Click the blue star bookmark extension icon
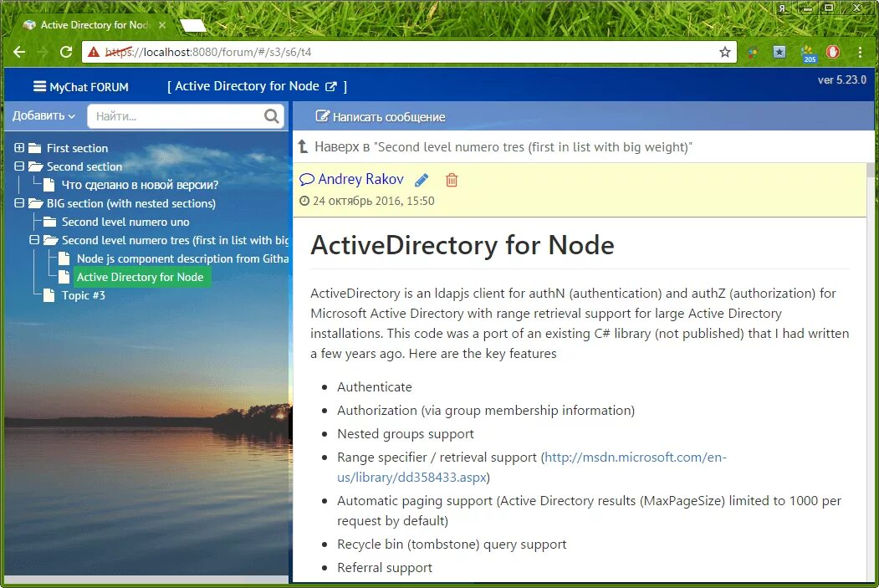Image resolution: width=879 pixels, height=588 pixels. (x=779, y=52)
